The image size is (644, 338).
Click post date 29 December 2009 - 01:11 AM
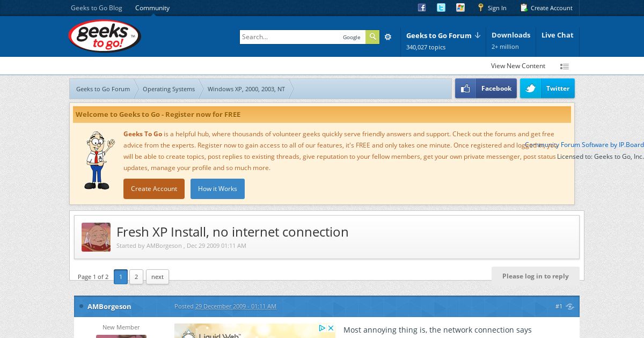coord(236,306)
